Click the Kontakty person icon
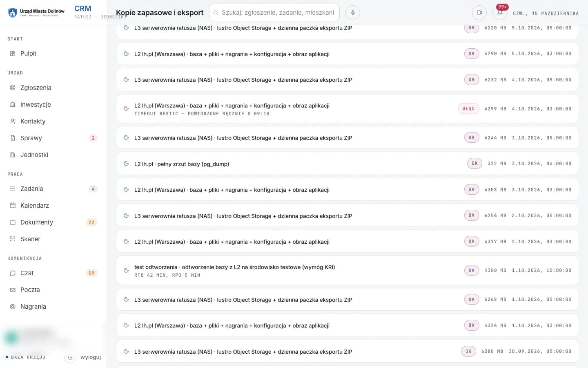This screenshot has width=588, height=368. click(13, 121)
